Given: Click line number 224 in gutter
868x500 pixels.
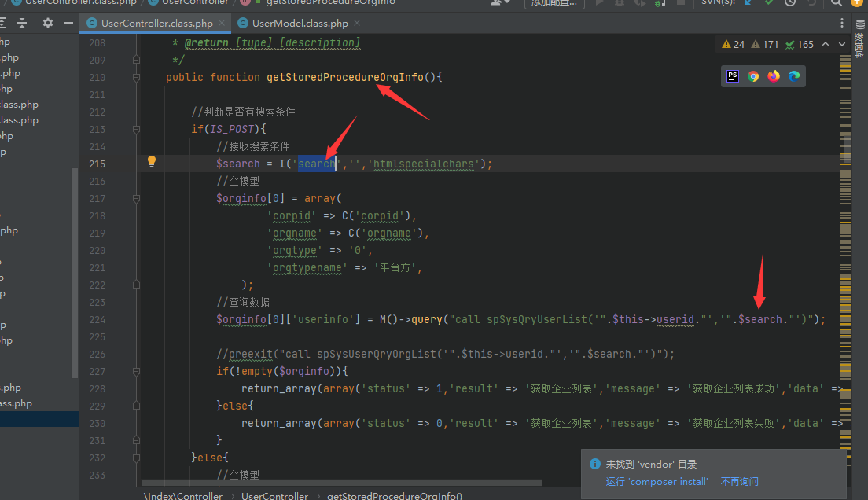Looking at the screenshot, I should 97,319.
